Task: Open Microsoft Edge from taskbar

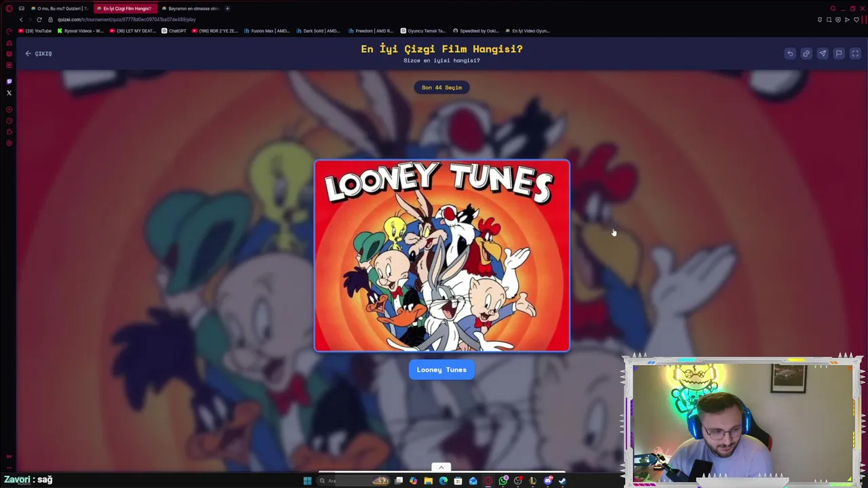Action: coord(443,481)
